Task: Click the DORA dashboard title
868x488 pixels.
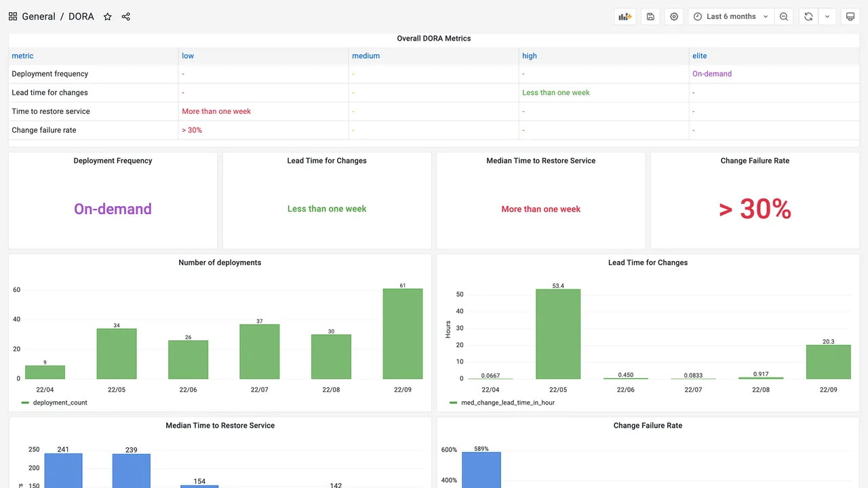Action: [81, 16]
